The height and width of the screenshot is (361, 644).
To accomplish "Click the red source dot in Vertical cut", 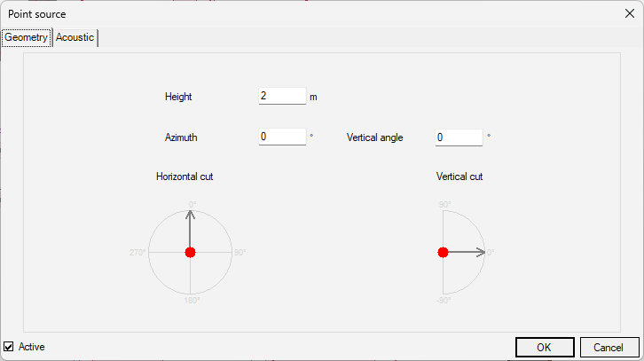I will pos(443,252).
